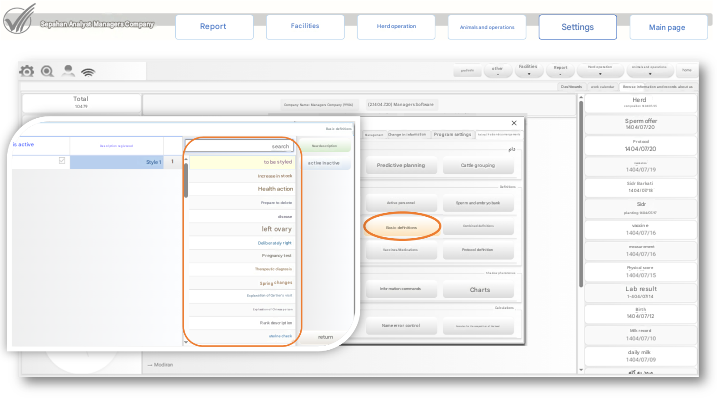Click the search field in definitions list

pyautogui.click(x=240, y=146)
